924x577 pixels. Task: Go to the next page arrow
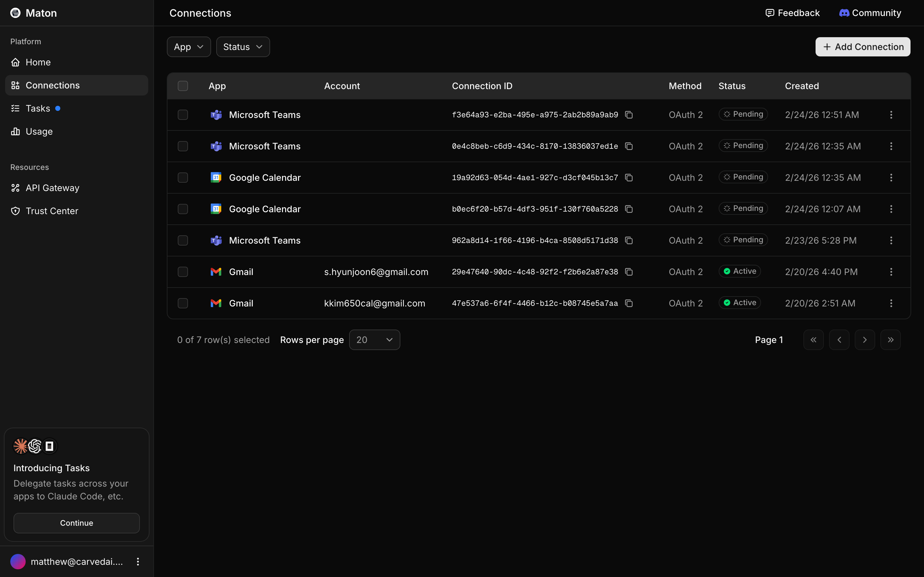pyautogui.click(x=864, y=340)
